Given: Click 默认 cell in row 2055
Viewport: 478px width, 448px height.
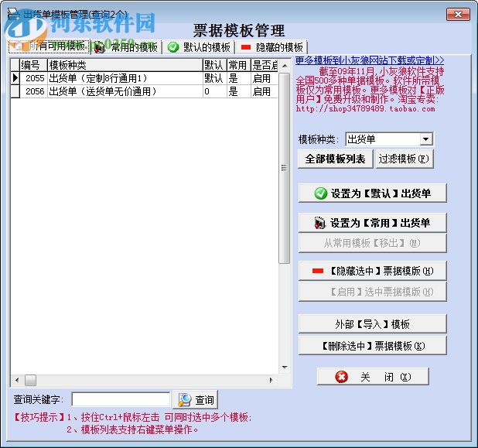Looking at the screenshot, I should [x=214, y=78].
